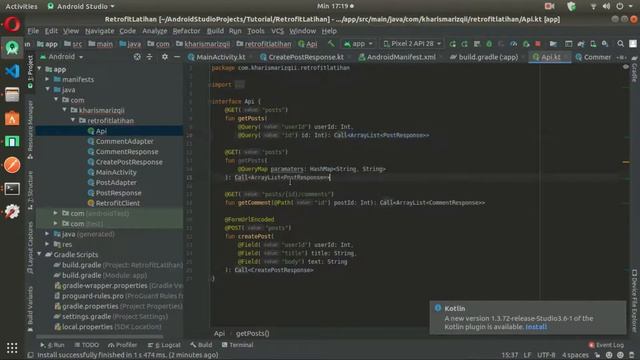Expand the java (generated) folder

click(47, 234)
